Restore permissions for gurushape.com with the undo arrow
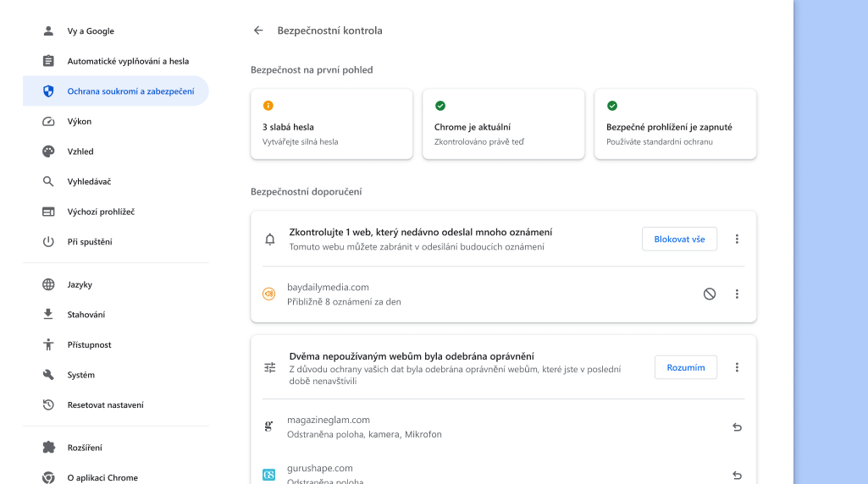 (x=737, y=476)
